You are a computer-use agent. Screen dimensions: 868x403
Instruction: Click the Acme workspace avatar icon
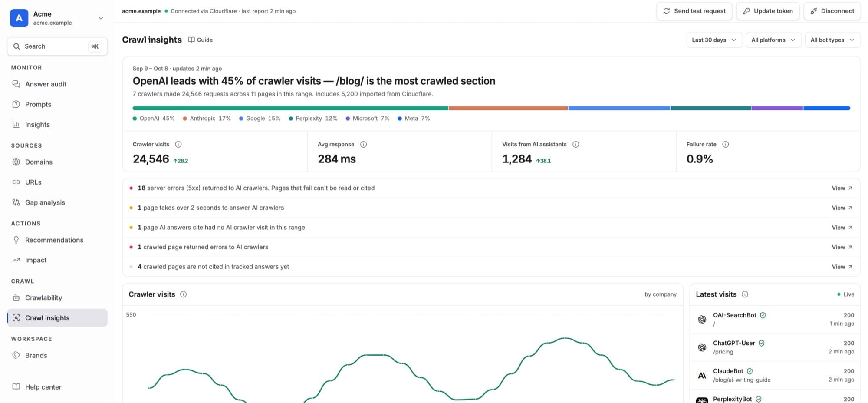pyautogui.click(x=19, y=18)
